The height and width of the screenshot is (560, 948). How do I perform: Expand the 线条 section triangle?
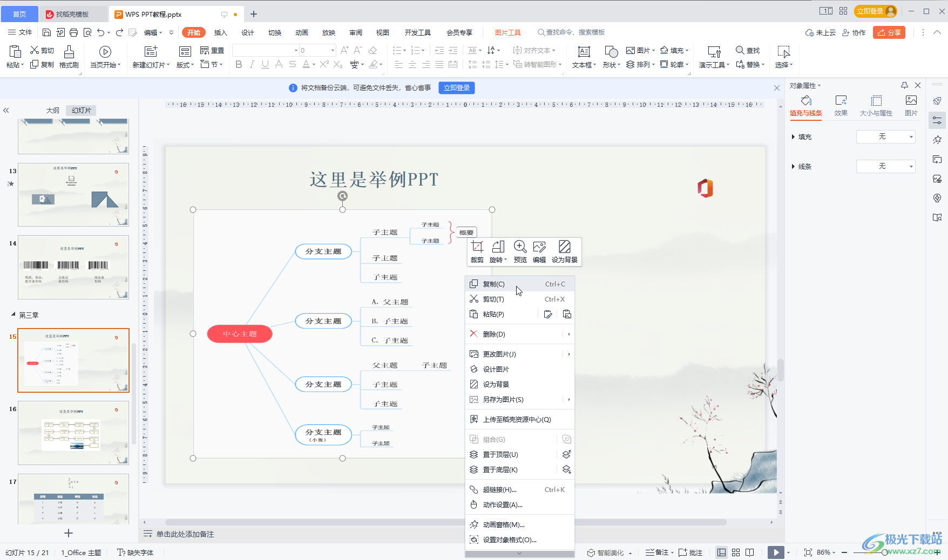click(793, 167)
